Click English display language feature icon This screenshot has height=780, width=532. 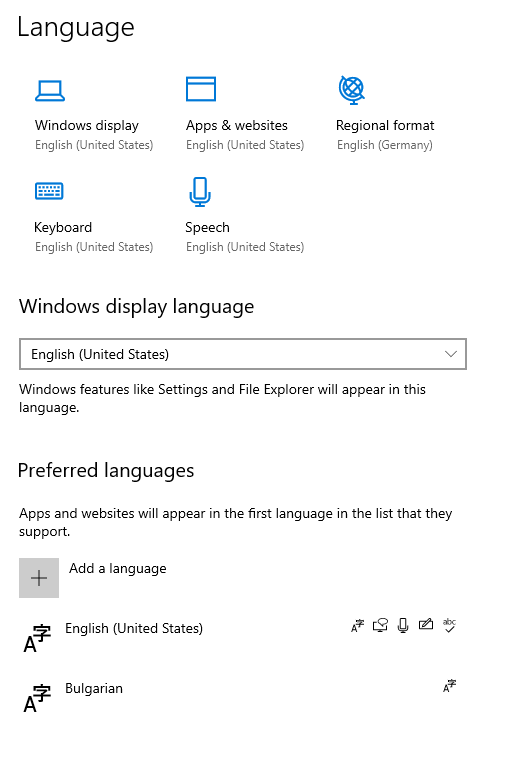357,626
